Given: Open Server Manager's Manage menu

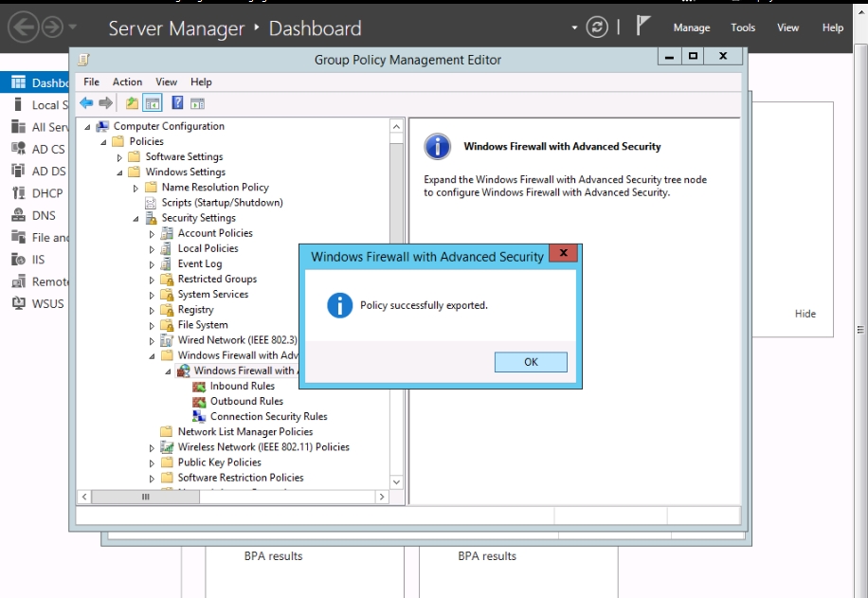Looking at the screenshot, I should (x=692, y=27).
